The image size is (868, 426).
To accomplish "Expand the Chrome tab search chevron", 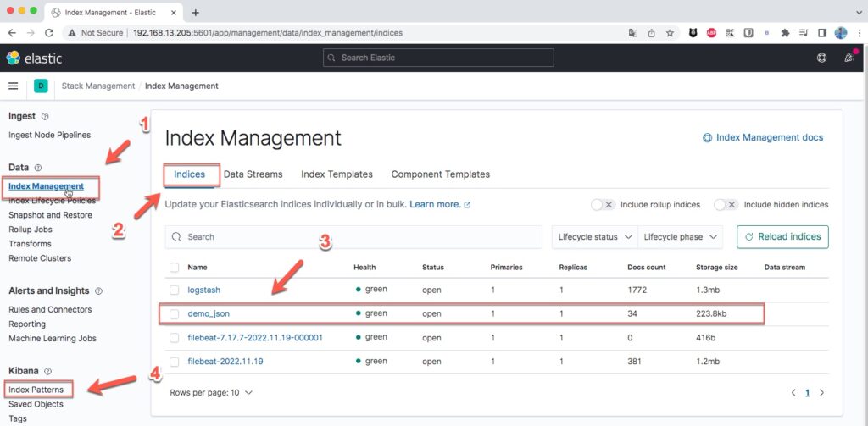I will (x=859, y=12).
